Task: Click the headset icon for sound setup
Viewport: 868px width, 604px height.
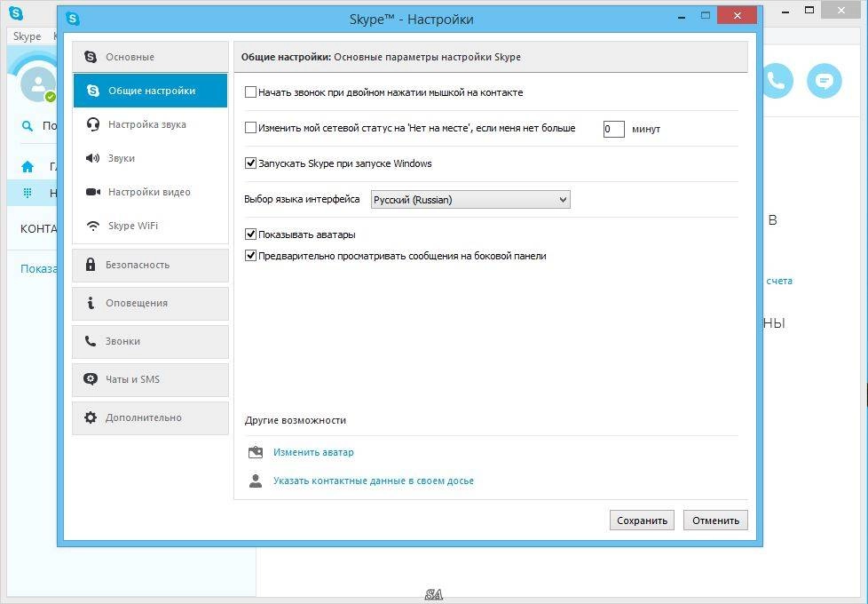Action: click(x=93, y=124)
